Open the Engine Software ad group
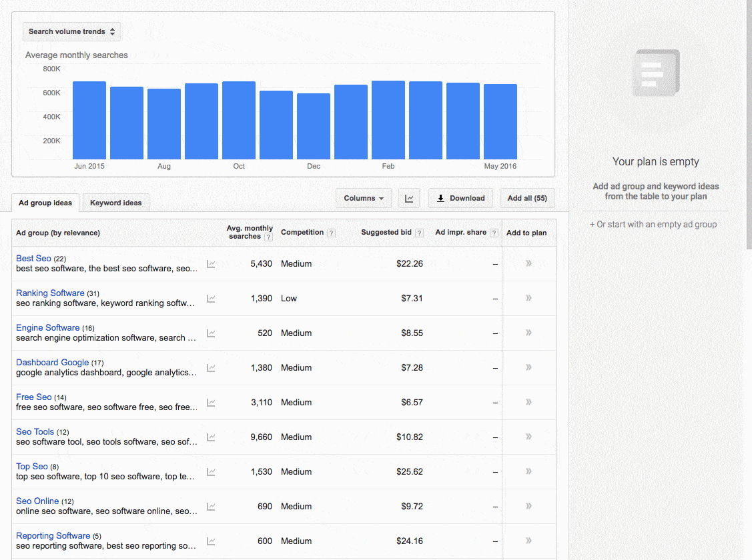 tap(47, 327)
